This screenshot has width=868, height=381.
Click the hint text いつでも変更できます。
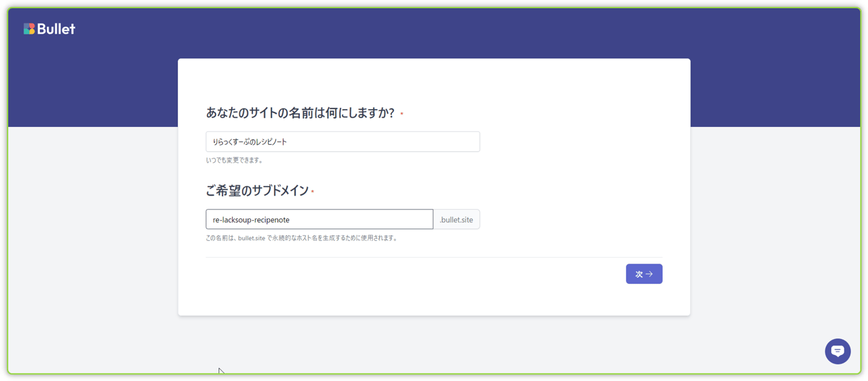[234, 160]
